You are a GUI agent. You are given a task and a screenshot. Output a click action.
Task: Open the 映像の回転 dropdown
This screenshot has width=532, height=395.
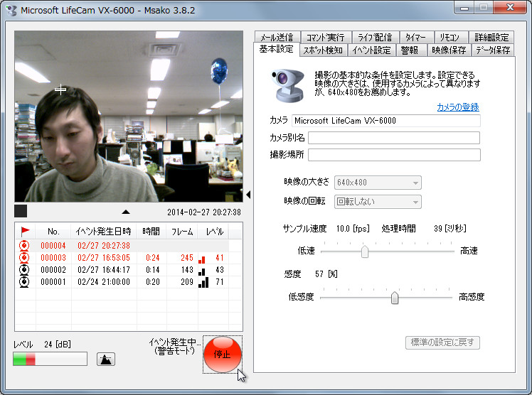[x=378, y=202]
